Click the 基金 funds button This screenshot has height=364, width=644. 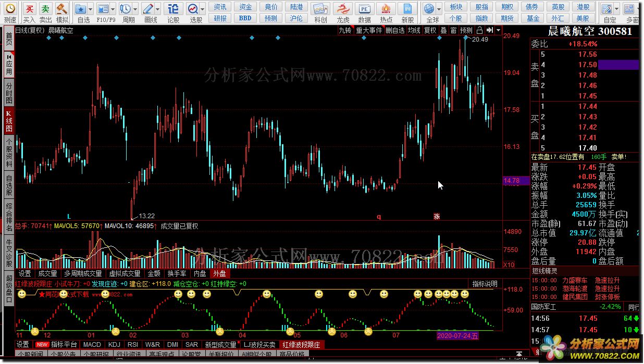pos(533,18)
